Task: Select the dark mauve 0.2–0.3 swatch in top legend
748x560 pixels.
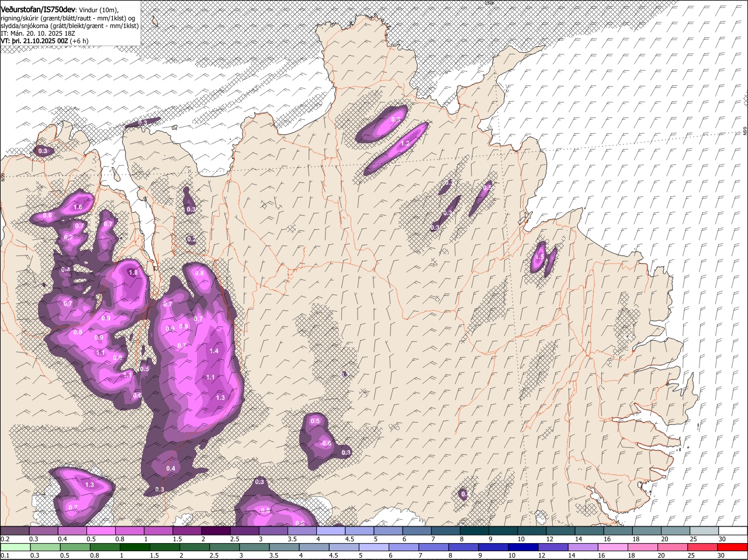Action: (x=15, y=530)
